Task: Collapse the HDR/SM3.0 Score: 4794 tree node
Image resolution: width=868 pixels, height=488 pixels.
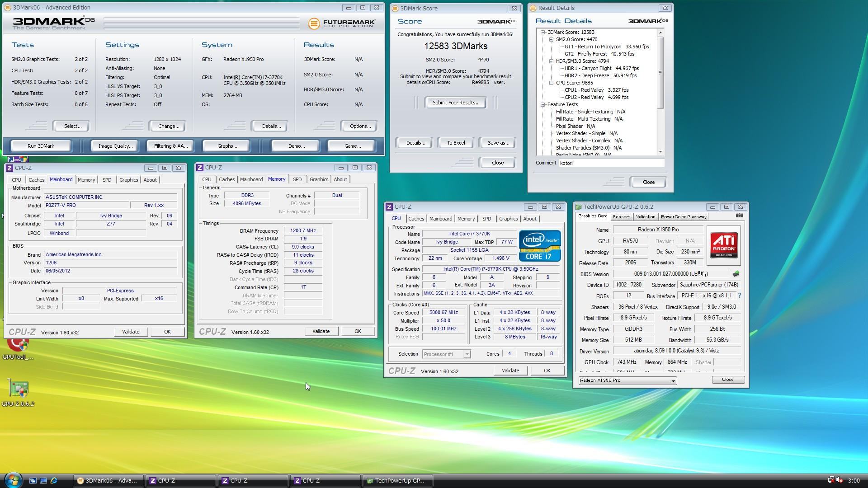Action: tap(552, 61)
